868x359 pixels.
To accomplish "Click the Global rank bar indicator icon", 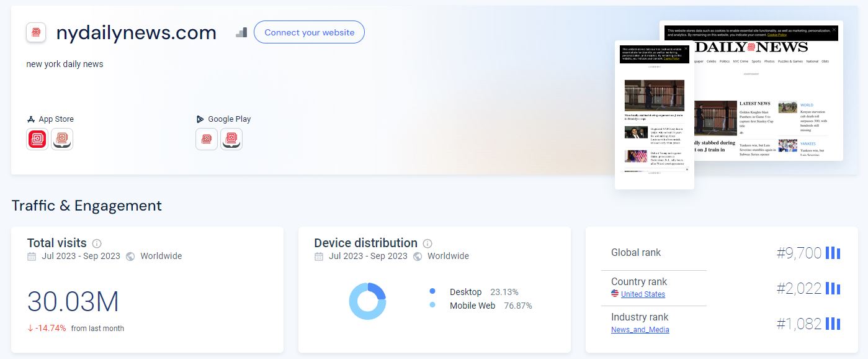I will point(833,253).
